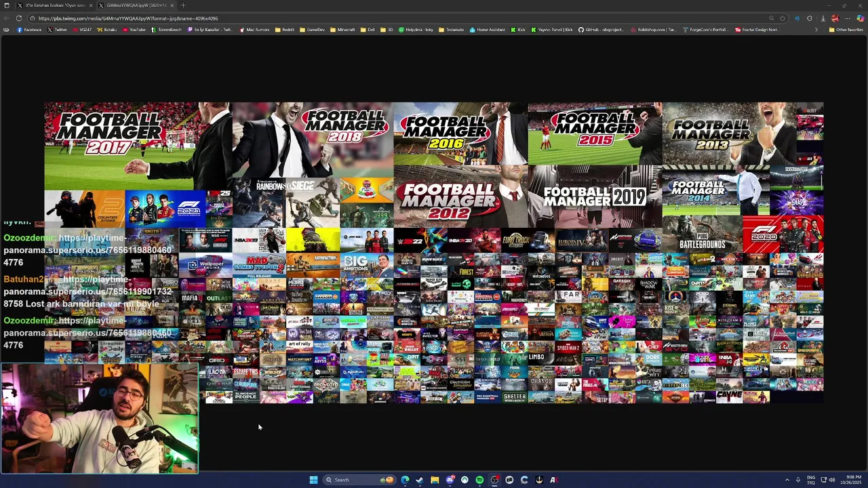868x488 pixels.
Task: Click the microphone icon in system tray
Action: (798, 480)
